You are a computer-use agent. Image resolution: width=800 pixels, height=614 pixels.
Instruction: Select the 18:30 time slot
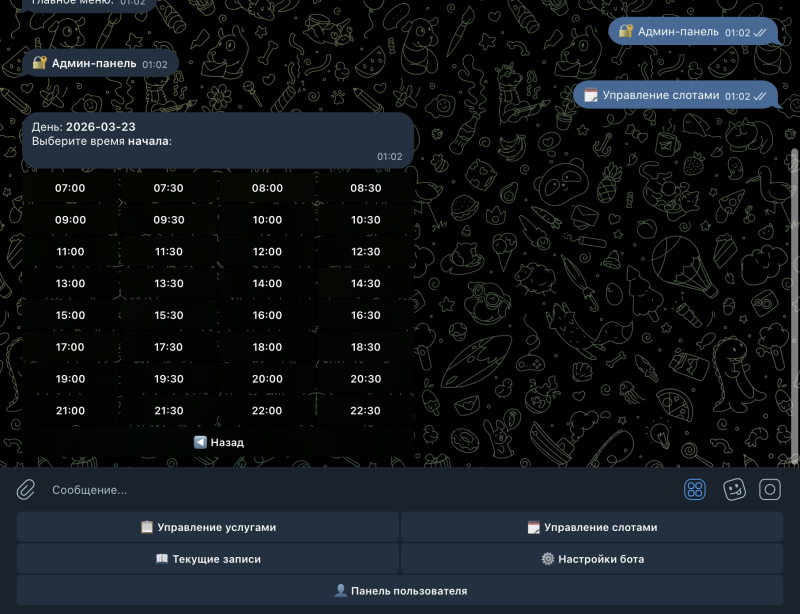point(366,347)
